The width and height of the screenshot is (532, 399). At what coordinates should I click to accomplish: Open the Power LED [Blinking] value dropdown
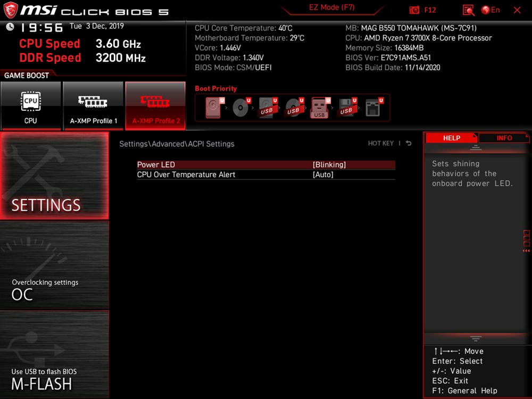point(329,165)
